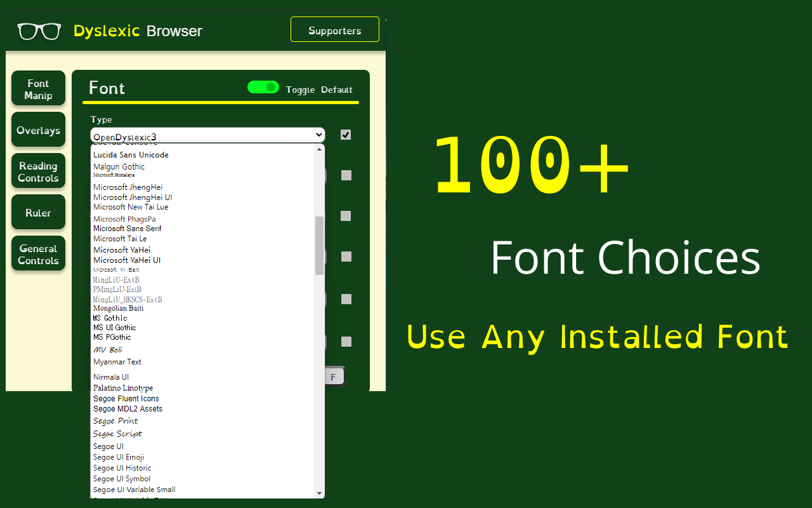Image resolution: width=812 pixels, height=508 pixels.
Task: Click the Default button
Action: [x=337, y=90]
